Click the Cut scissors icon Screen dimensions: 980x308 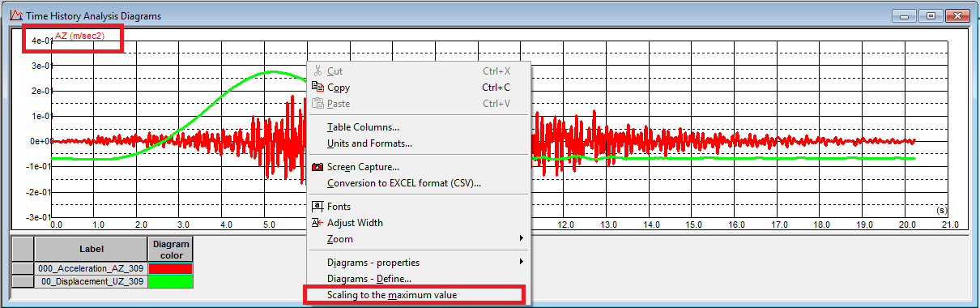click(317, 71)
